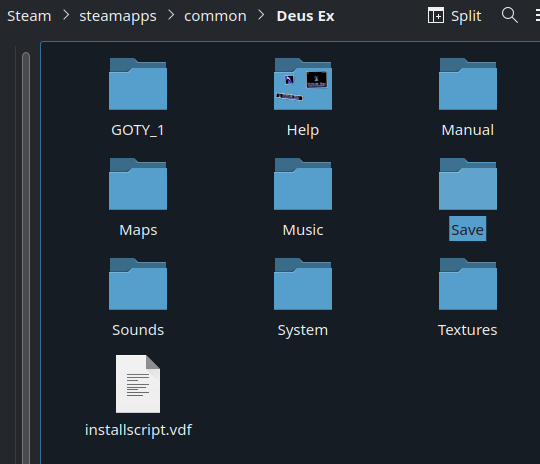Image resolution: width=540 pixels, height=464 pixels.
Task: Select the Sounds folder icon
Action: pos(138,284)
